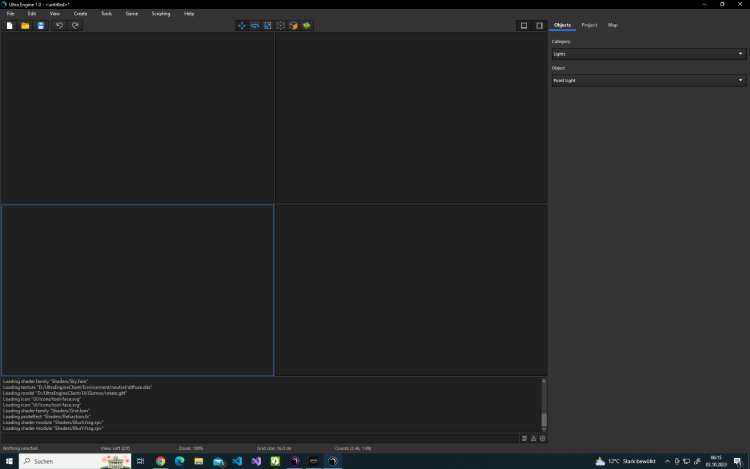The image size is (750, 469).
Task: Save the map with floppy icon
Action: [x=40, y=25]
